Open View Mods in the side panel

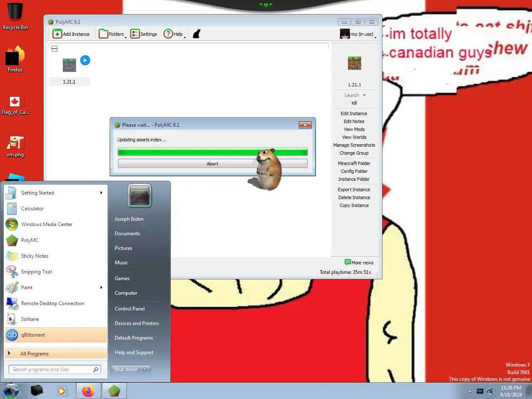pos(354,129)
